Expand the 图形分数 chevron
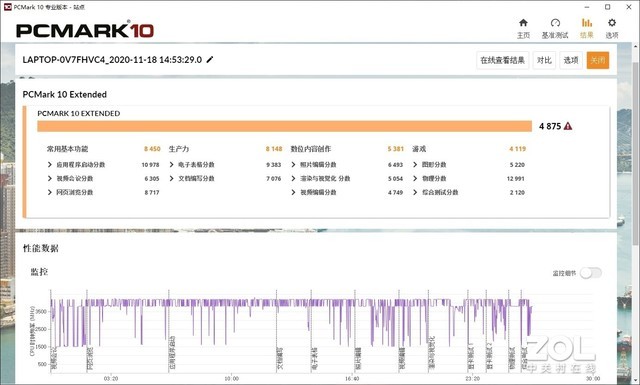 click(415, 165)
